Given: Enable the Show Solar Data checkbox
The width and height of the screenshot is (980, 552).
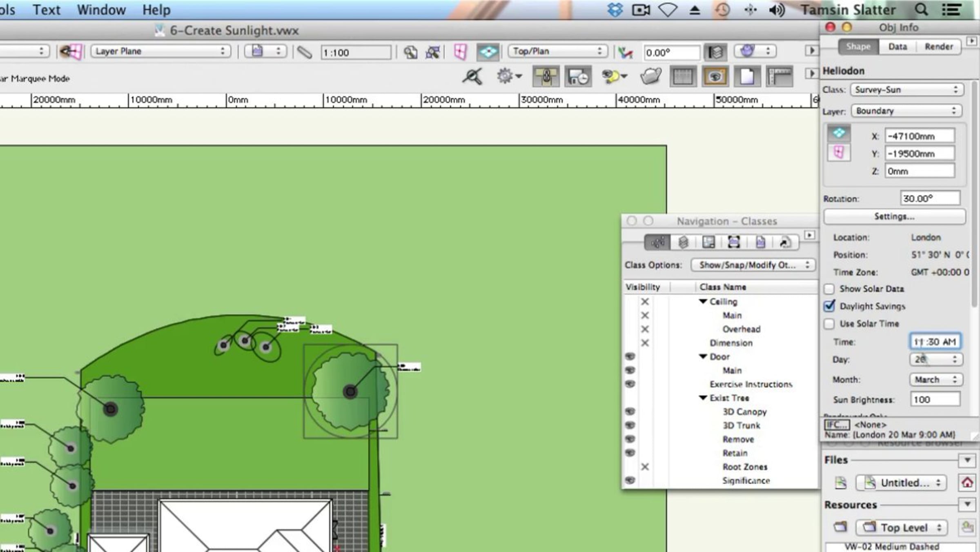Looking at the screenshot, I should coord(829,289).
